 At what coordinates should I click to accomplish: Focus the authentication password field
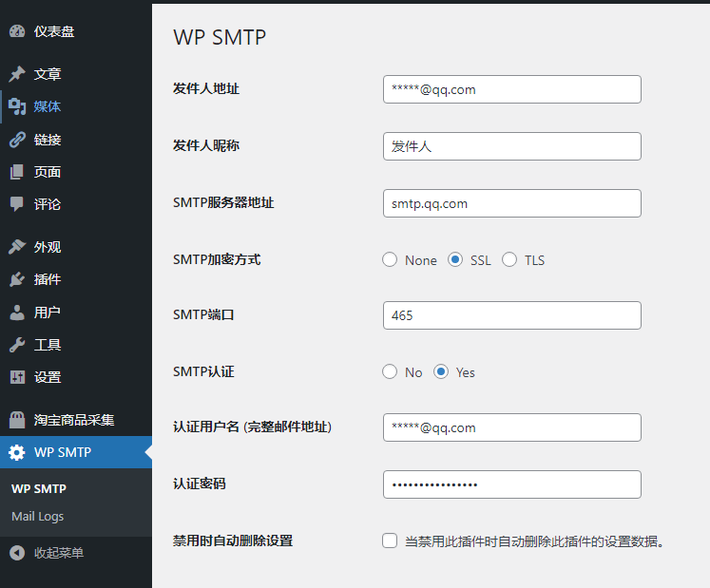[511, 484]
